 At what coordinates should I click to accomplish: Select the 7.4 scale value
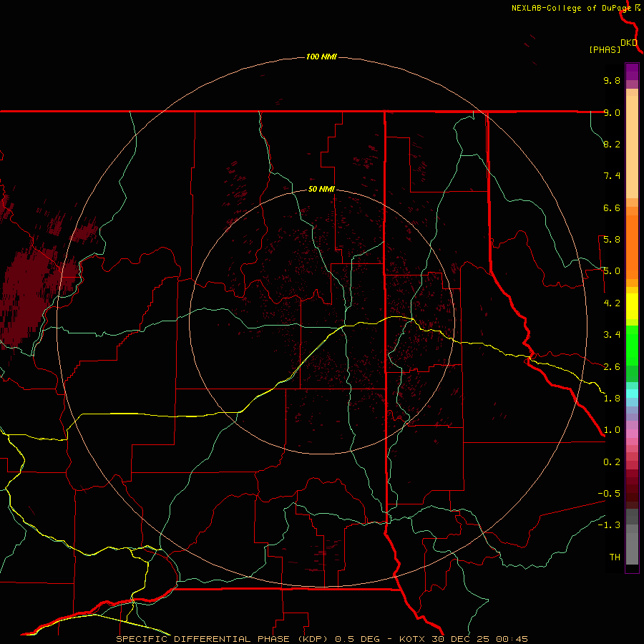pyautogui.click(x=612, y=176)
